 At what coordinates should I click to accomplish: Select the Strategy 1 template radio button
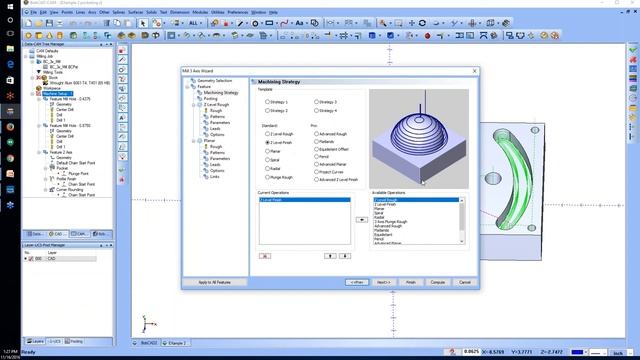(267, 102)
